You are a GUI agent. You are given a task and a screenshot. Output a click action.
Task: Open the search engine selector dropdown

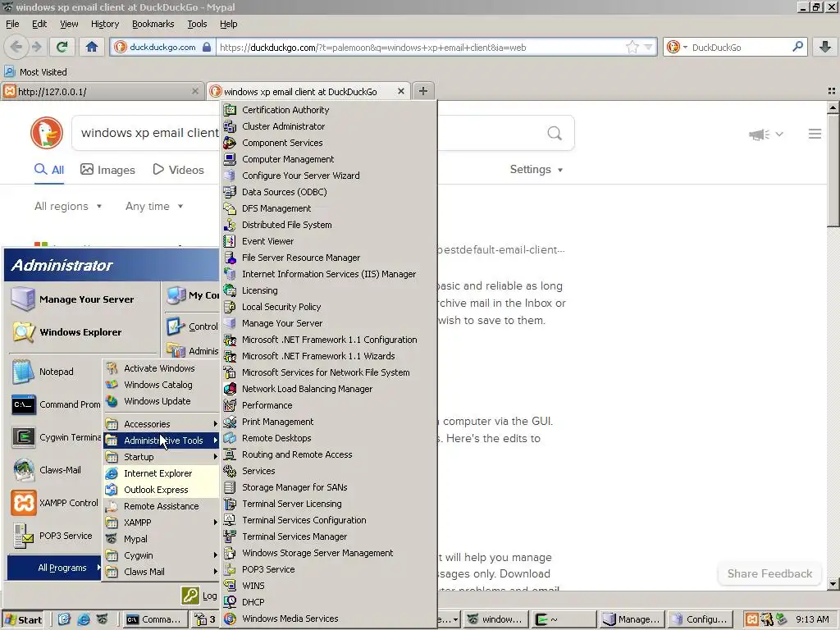(x=677, y=47)
